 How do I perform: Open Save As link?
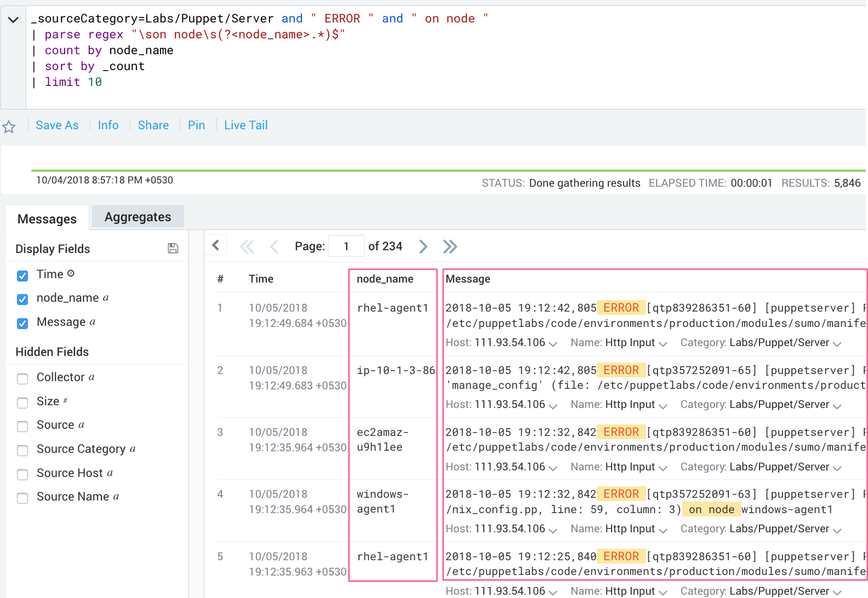[57, 125]
